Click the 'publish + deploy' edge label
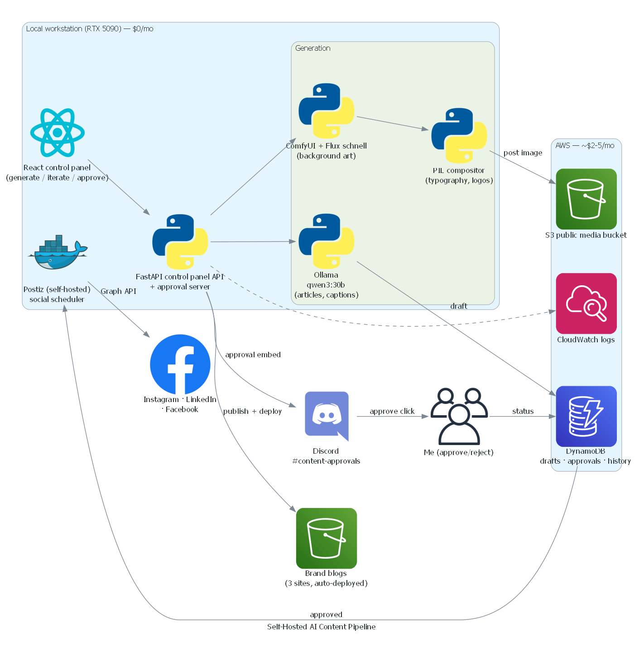The height and width of the screenshot is (652, 644). pyautogui.click(x=253, y=411)
